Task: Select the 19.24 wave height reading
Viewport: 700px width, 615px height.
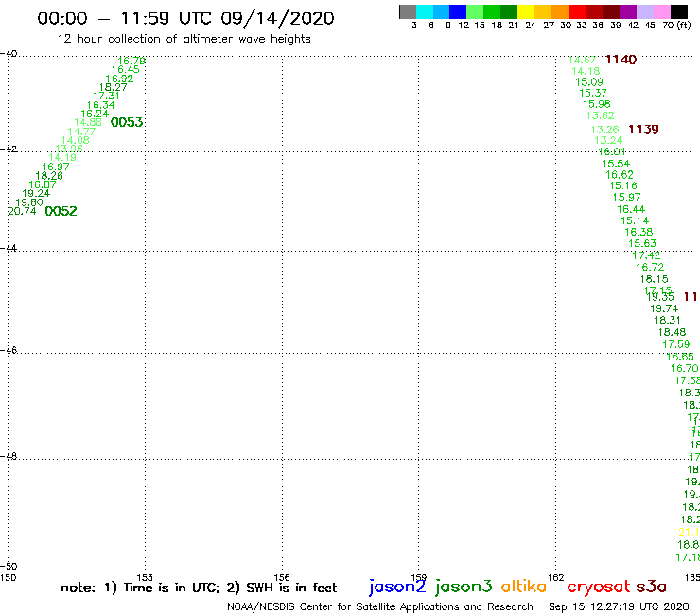Action: click(x=36, y=194)
